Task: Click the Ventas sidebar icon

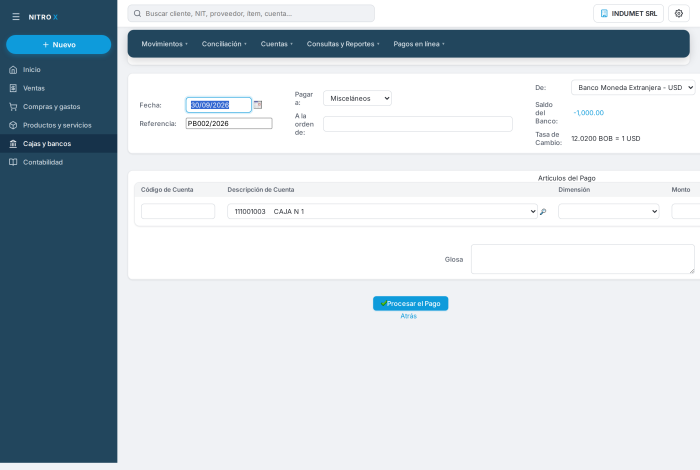Action: (13, 88)
